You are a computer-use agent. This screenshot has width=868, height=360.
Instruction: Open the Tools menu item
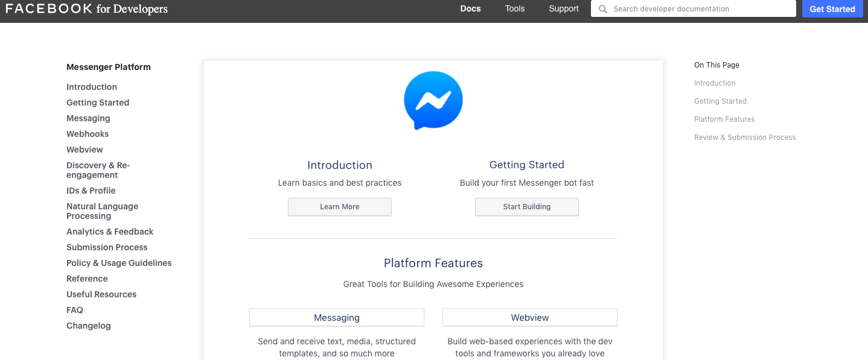point(515,9)
